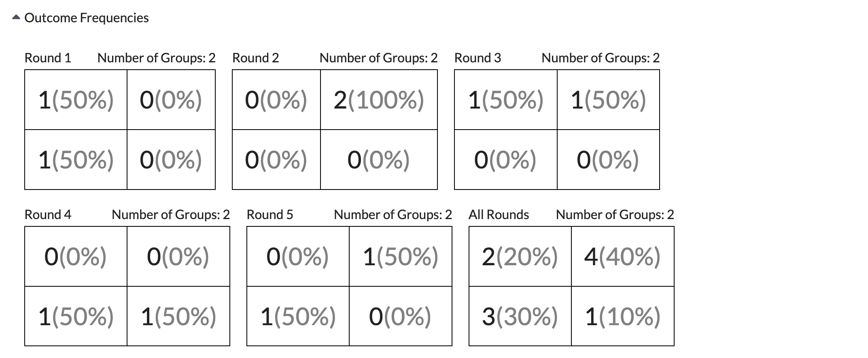868x358 pixels.
Task: Select Round 3 top-right cell 1(50%)
Action: 608,100
